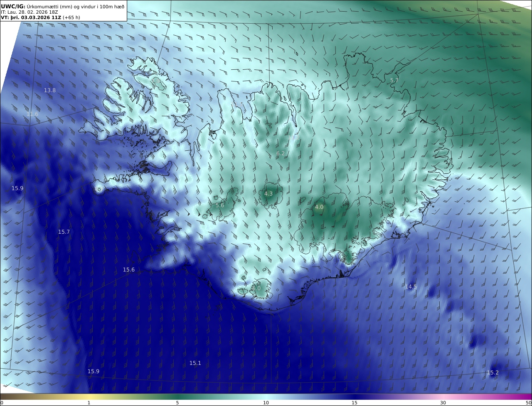Select the 15.7 value label on map
This screenshot has width=532, height=406.
pos(64,232)
